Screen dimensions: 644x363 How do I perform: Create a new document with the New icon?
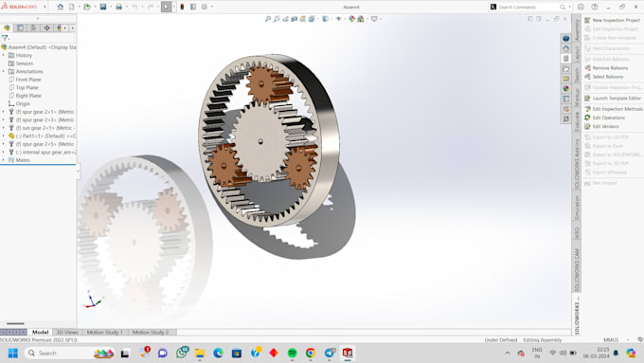[x=72, y=7]
